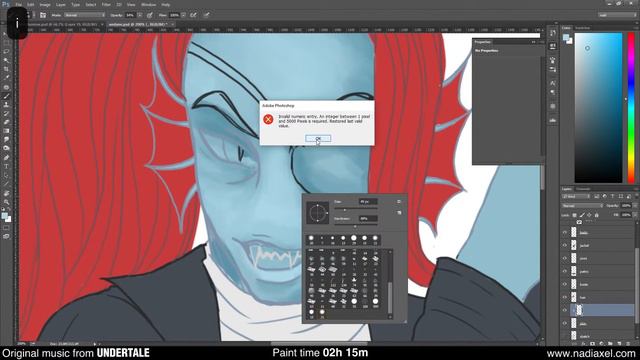Select the History Brush tool

click(x=6, y=113)
